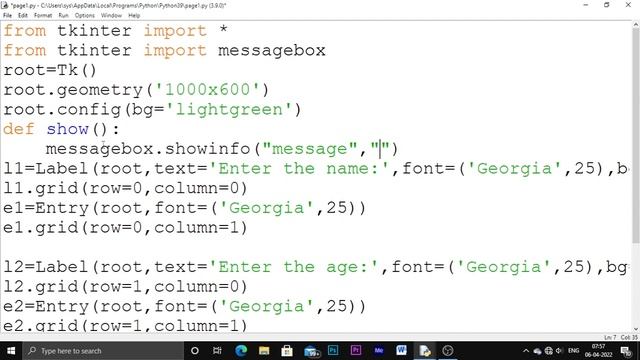Viewport: 640px width, 360px height.
Task: Click the OneDrive cloud tray icon
Action: [x=537, y=351]
